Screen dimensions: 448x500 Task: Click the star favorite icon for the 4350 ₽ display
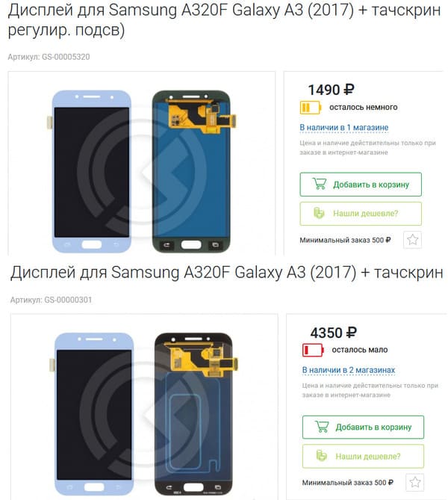415,482
